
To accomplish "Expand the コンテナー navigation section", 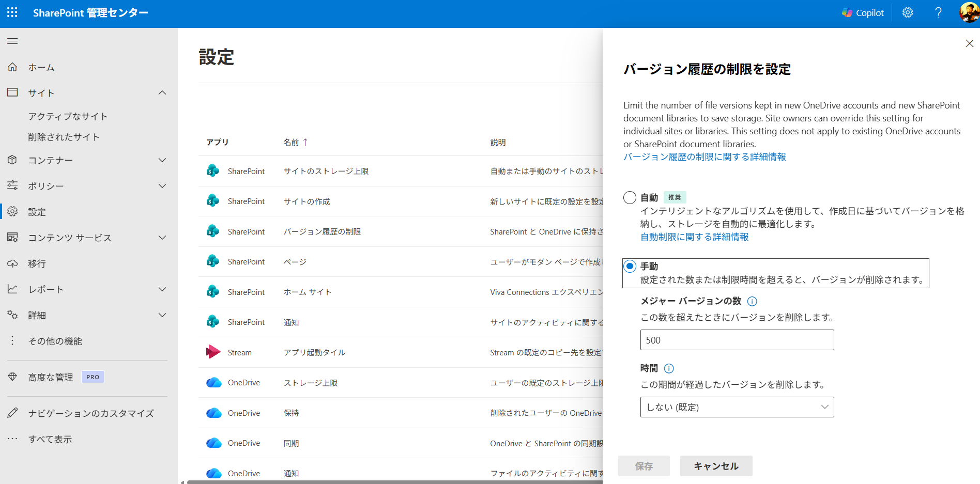I will (x=162, y=160).
